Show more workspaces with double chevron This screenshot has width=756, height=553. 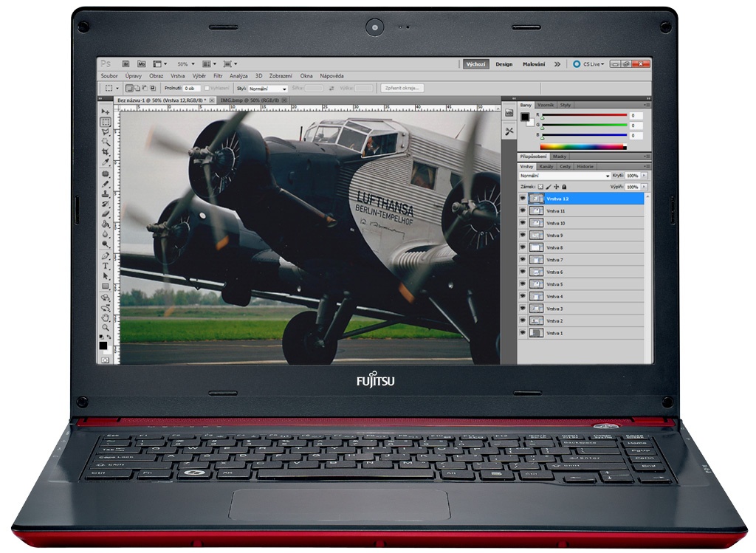(557, 64)
